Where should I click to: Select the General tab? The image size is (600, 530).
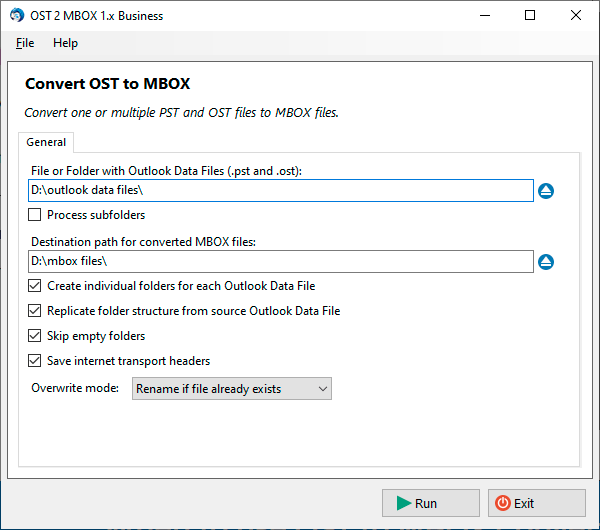(46, 142)
